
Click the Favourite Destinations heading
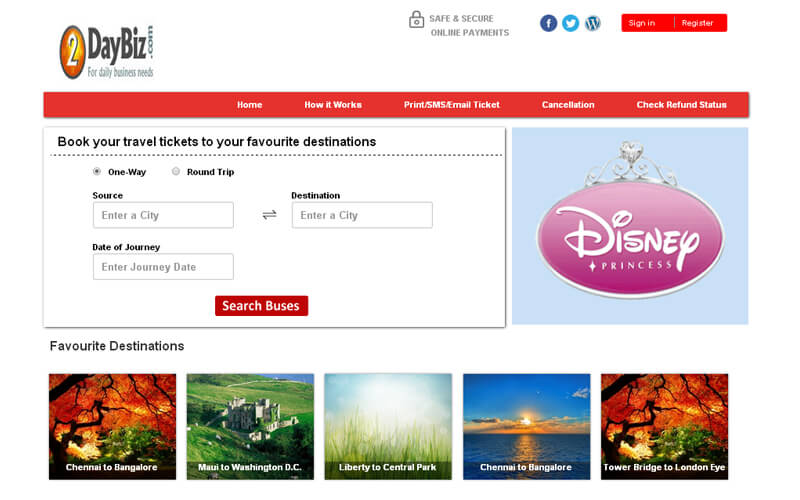coord(117,346)
